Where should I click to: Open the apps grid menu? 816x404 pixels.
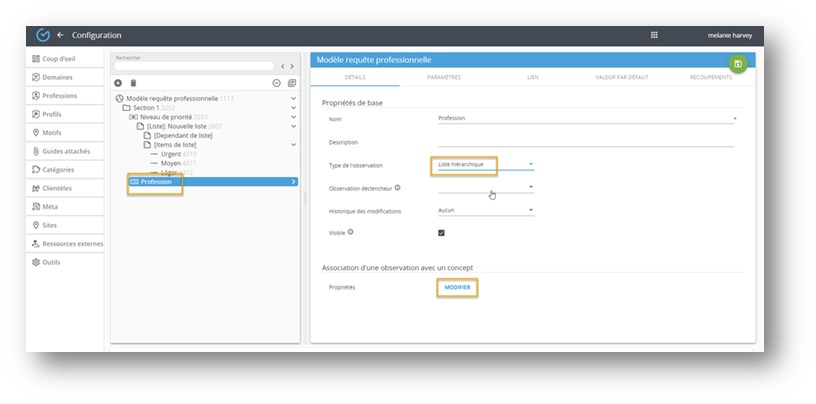click(654, 35)
